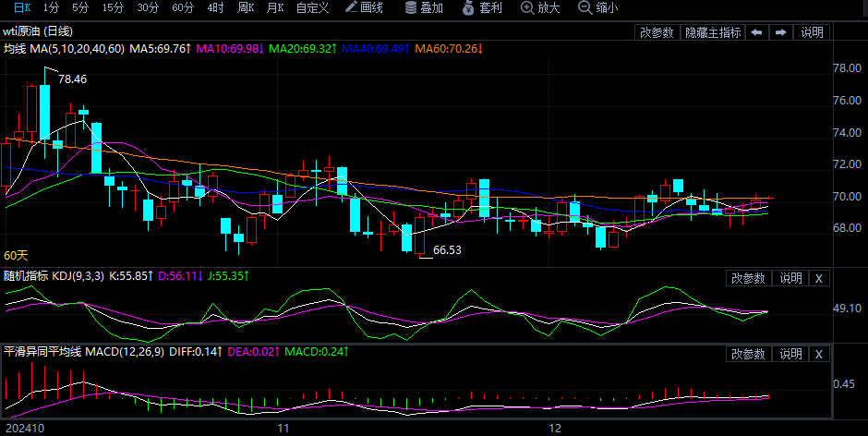Click the 60天 range label
The width and height of the screenshot is (868, 436).
17,255
